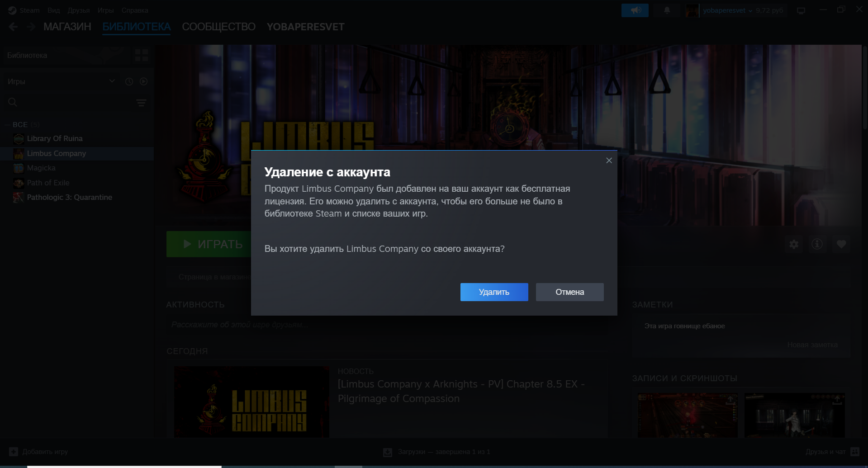
Task: Click the Library Of Ruina game icon
Action: 19,139
